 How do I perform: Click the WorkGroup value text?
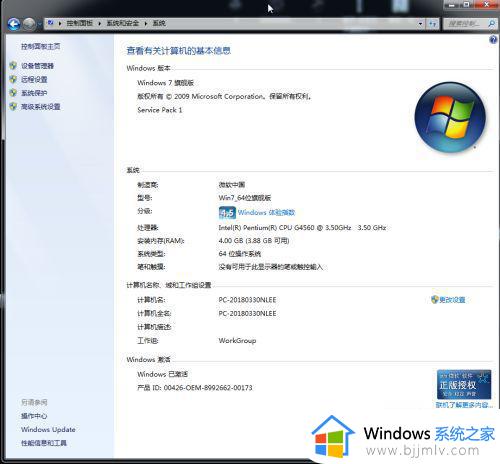237,341
